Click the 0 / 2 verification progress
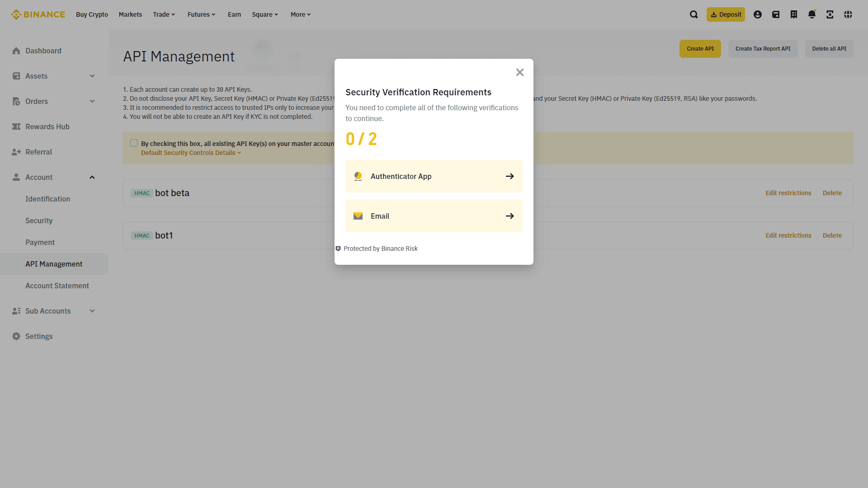 click(x=361, y=139)
